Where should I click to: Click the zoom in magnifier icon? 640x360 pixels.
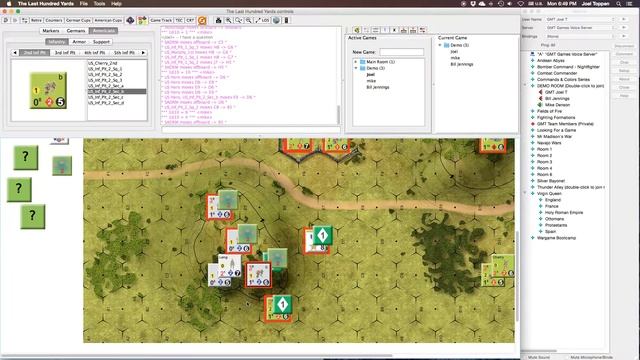229,20
